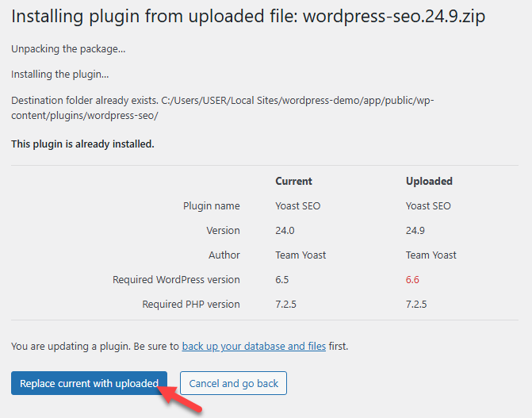Click the Cancel and go back button
The image size is (532, 418).
233,383
